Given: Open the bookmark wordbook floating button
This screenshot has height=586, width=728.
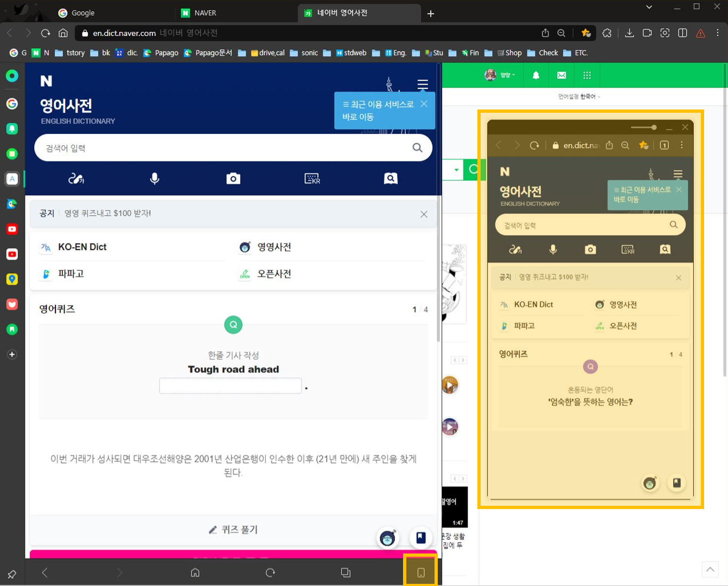Looking at the screenshot, I should coord(421,538).
